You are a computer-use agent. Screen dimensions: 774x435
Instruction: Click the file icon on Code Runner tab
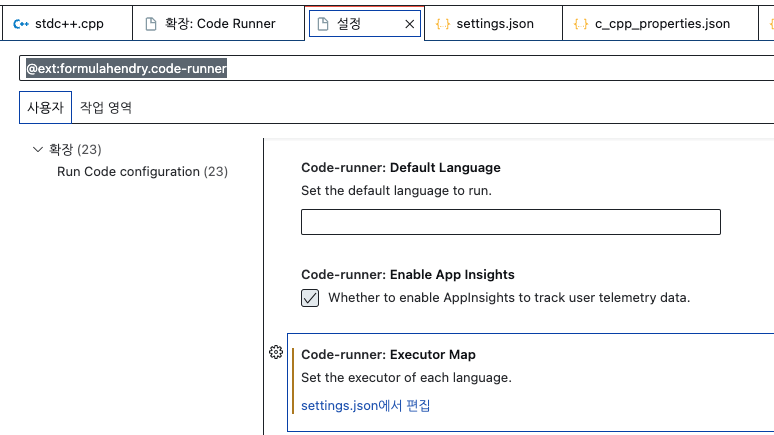click(151, 24)
